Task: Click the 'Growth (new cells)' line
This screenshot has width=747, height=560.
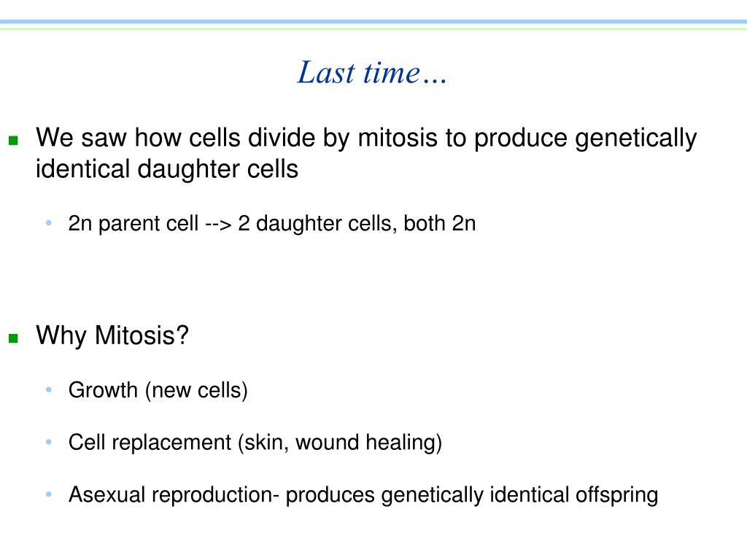Action: (158, 390)
